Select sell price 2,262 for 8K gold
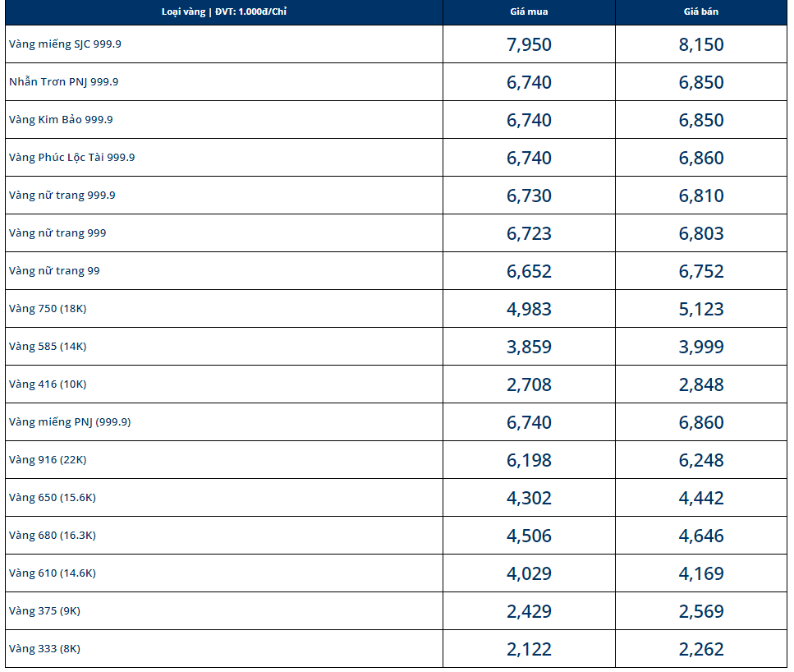 [x=701, y=649]
